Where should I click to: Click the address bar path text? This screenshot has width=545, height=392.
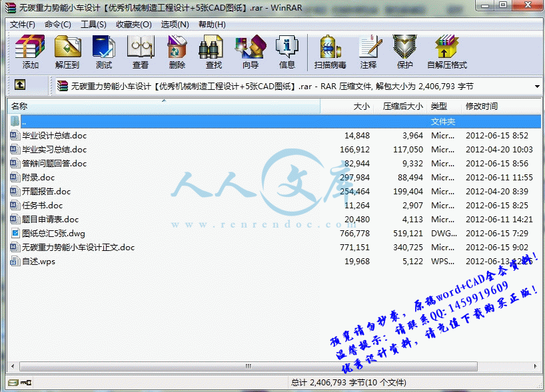pyautogui.click(x=272, y=86)
